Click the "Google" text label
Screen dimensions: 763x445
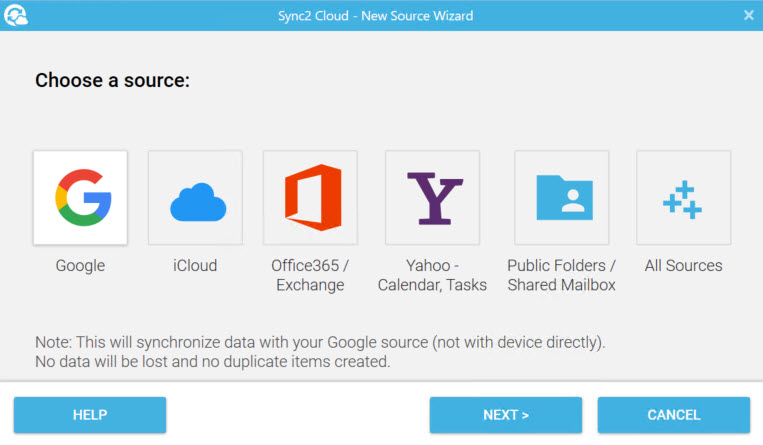pos(80,266)
